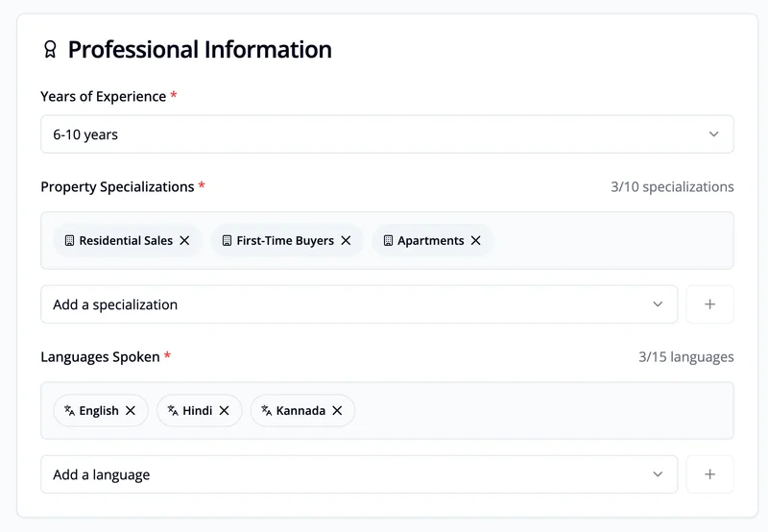The width and height of the screenshot is (768, 532).
Task: Click the building icon on Residential Sales tag
Action: [x=69, y=241]
